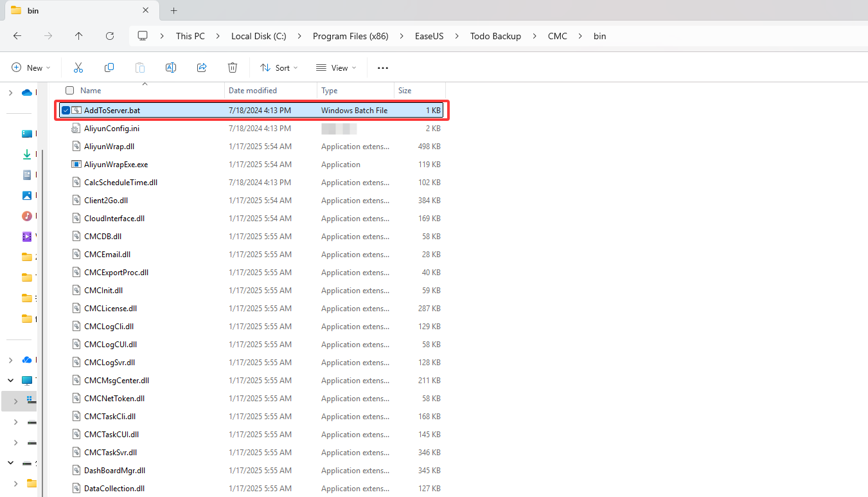Toggle the select all items checkbox

click(x=69, y=91)
